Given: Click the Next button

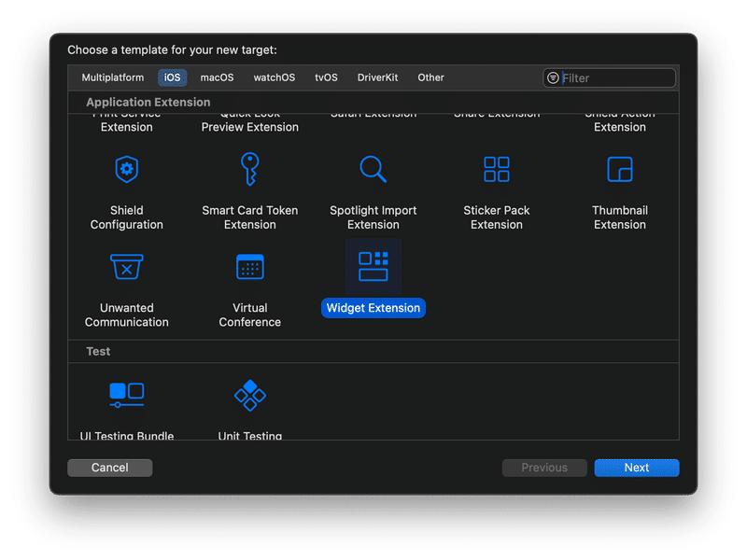Looking at the screenshot, I should click(636, 468).
